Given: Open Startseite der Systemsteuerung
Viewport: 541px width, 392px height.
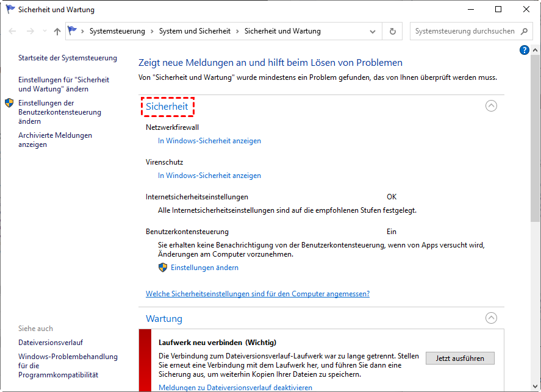Looking at the screenshot, I should point(68,58).
